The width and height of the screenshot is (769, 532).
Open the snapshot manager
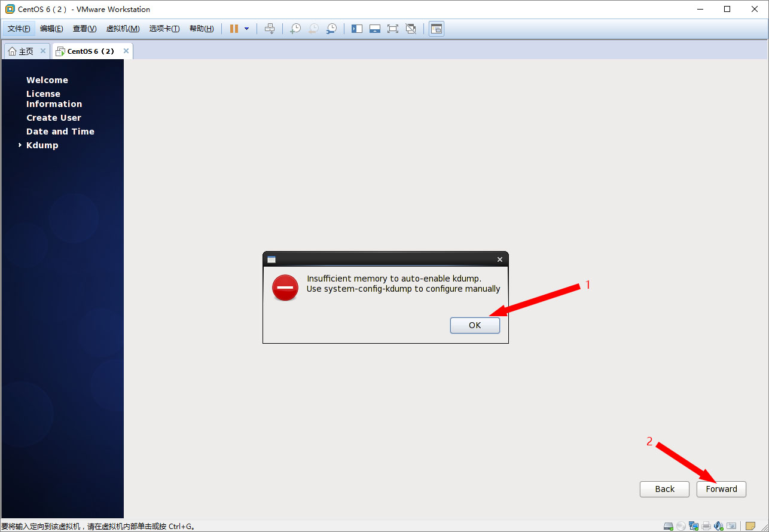[x=331, y=29]
